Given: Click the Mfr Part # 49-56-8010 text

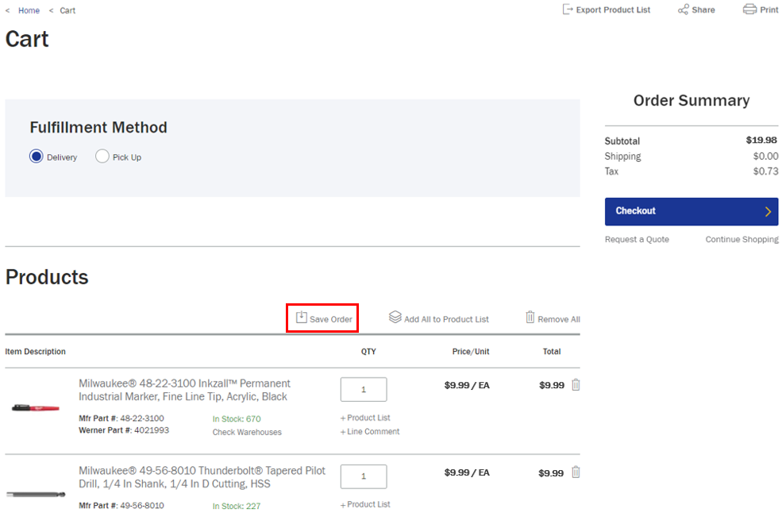Looking at the screenshot, I should [x=121, y=506].
